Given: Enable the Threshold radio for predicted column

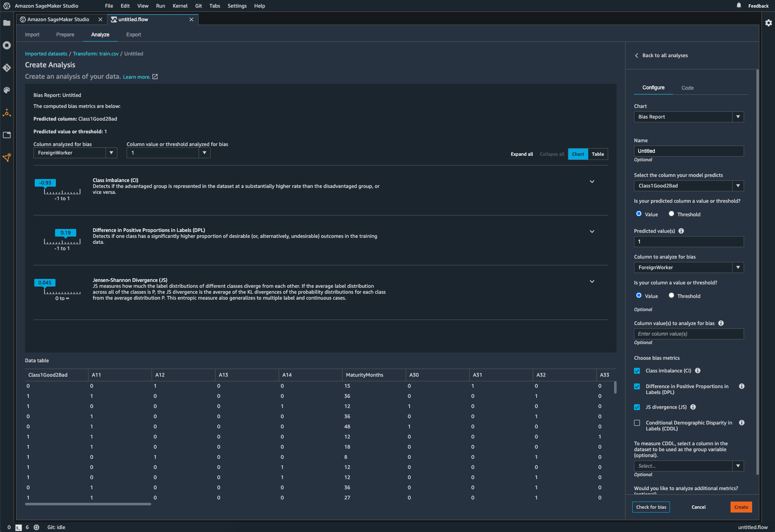Looking at the screenshot, I should [x=672, y=214].
